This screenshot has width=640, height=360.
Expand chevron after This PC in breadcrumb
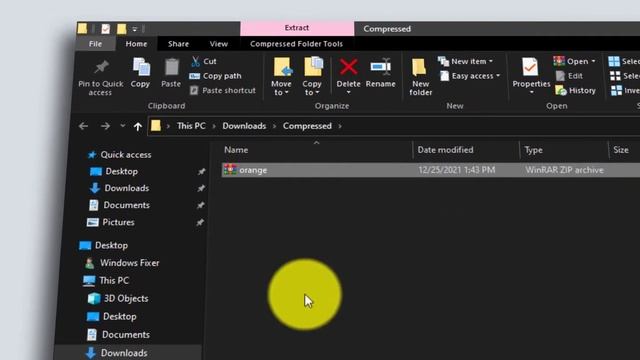[214, 126]
